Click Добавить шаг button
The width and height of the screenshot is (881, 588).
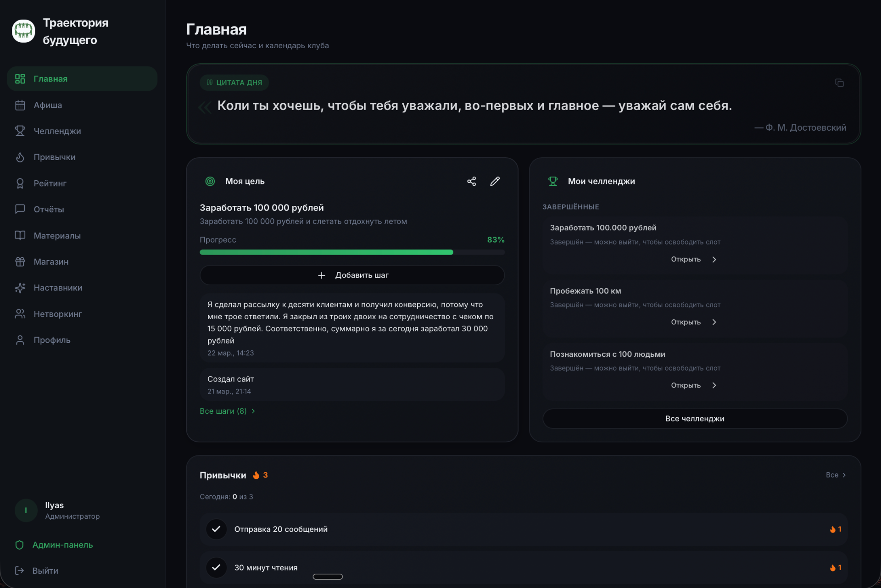pos(352,275)
